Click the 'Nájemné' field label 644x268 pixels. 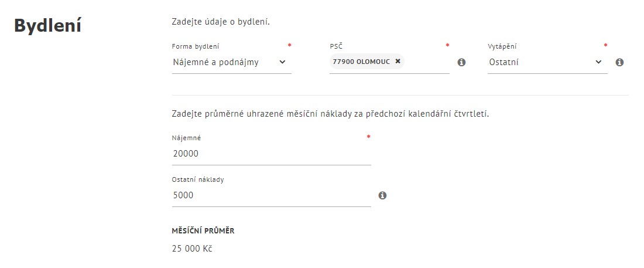click(186, 138)
